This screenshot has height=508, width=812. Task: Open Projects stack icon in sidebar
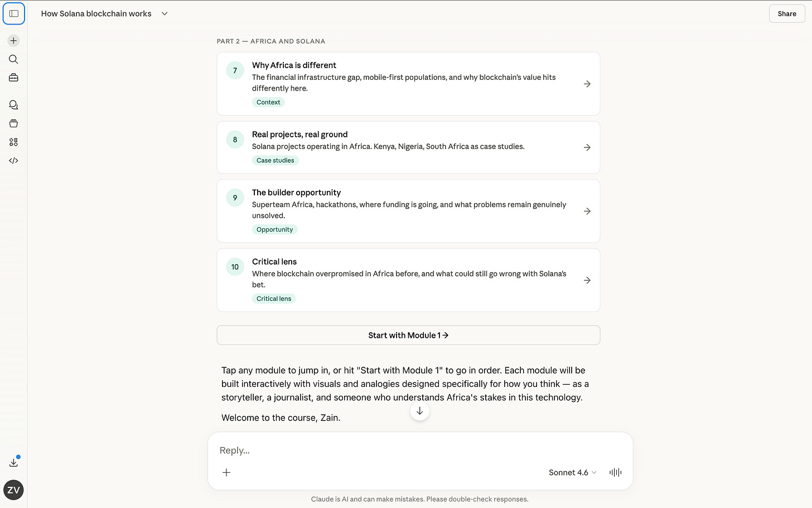pyautogui.click(x=14, y=123)
